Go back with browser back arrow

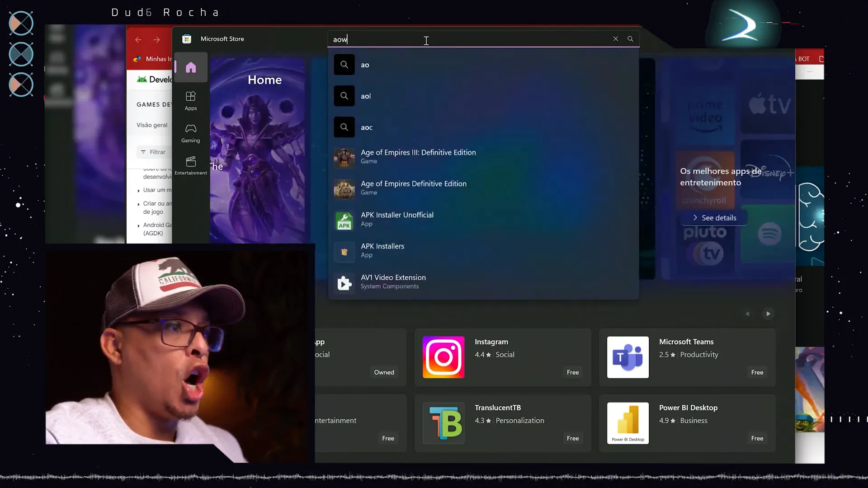point(138,40)
